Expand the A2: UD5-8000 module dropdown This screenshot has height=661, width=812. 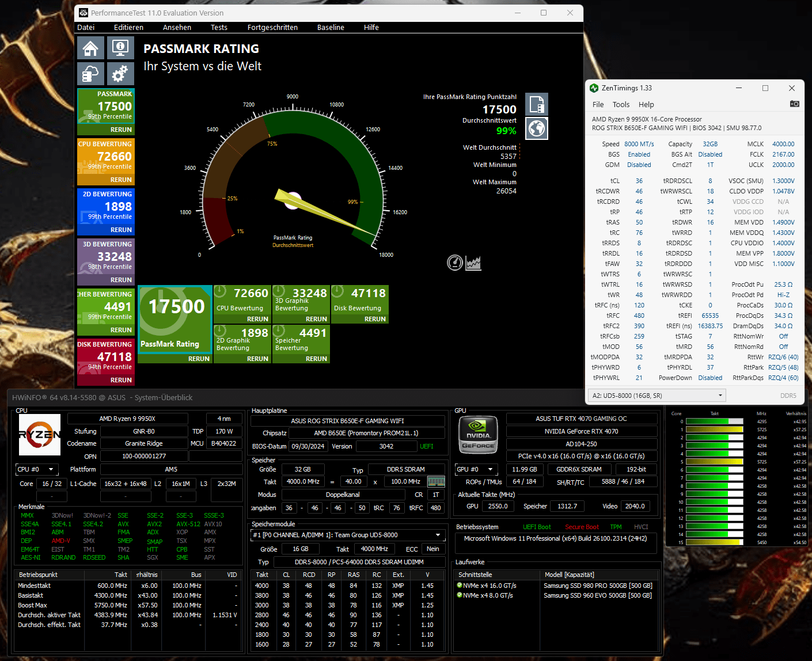pos(657,396)
